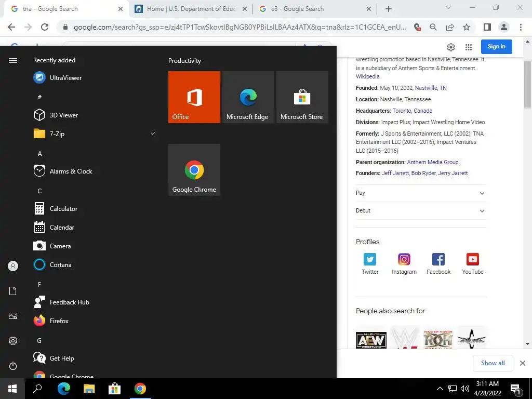
Task: Switch to Chrome in the taskbar
Action: click(140, 389)
